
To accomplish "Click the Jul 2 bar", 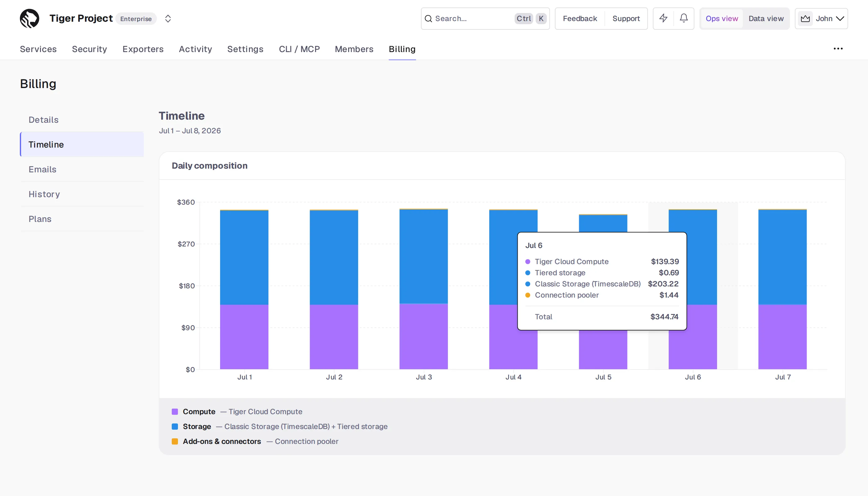I will pos(334,290).
